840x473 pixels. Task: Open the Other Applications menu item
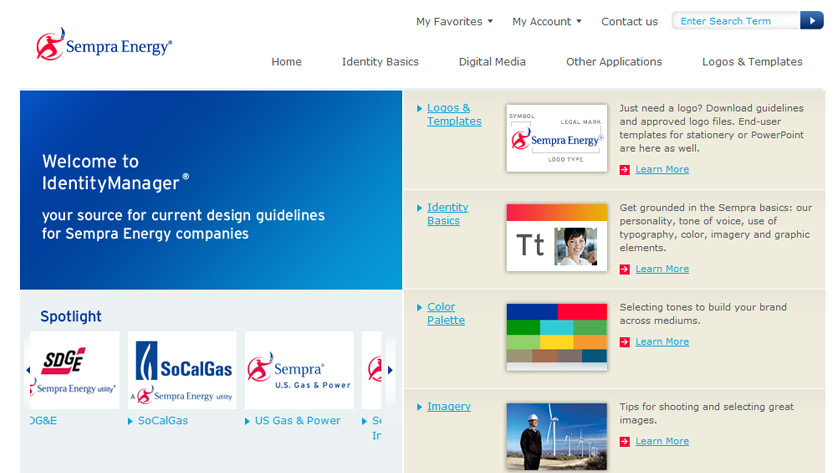(614, 62)
